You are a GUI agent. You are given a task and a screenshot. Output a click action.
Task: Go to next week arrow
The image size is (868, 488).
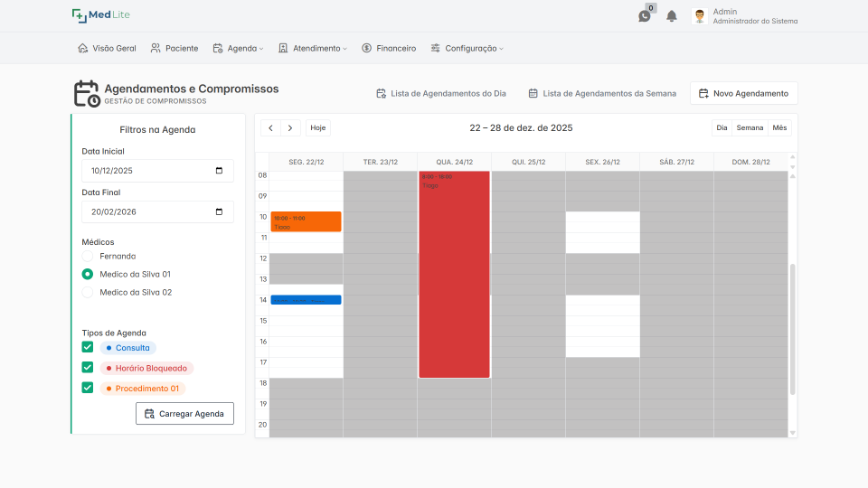(x=290, y=127)
